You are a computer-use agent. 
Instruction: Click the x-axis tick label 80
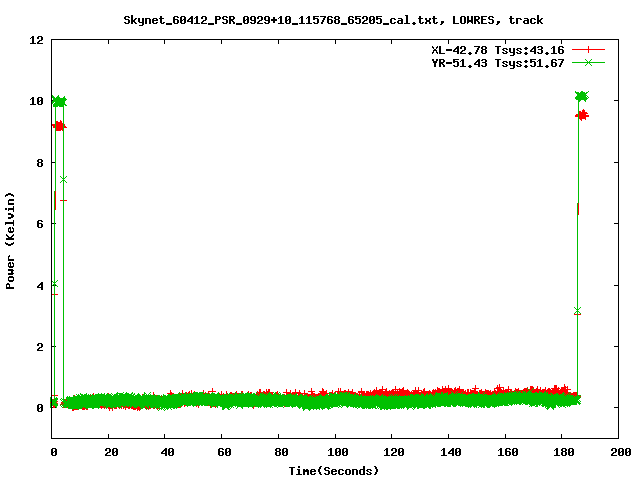point(281,452)
